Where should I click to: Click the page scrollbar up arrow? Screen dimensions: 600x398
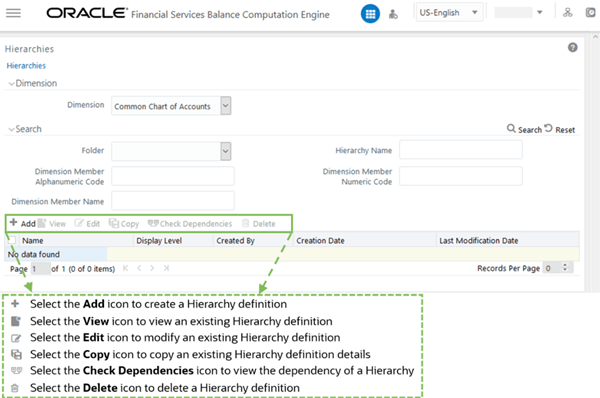pos(595,37)
